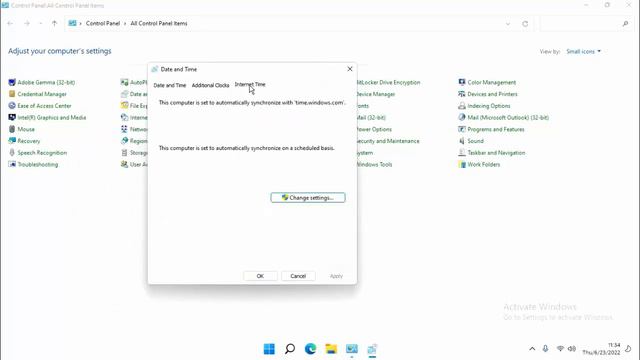This screenshot has height=360, width=640.
Task: Open Device Manager item
Action: (376, 94)
